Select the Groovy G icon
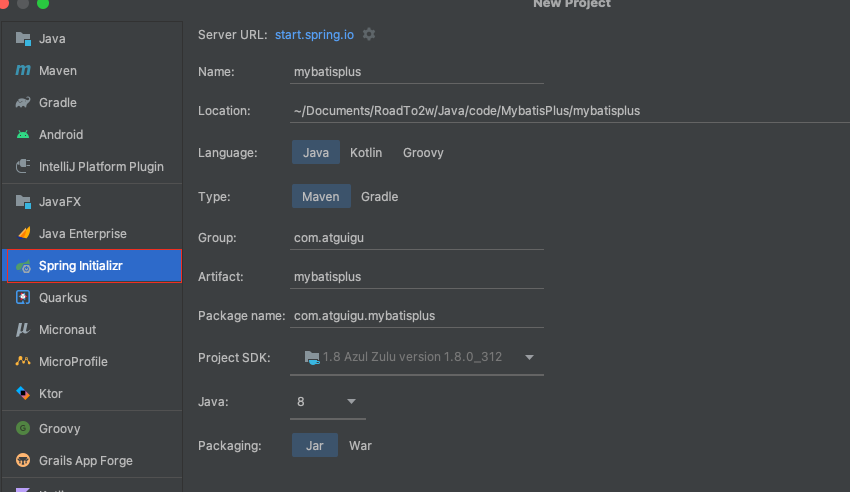850x492 pixels. (23, 428)
